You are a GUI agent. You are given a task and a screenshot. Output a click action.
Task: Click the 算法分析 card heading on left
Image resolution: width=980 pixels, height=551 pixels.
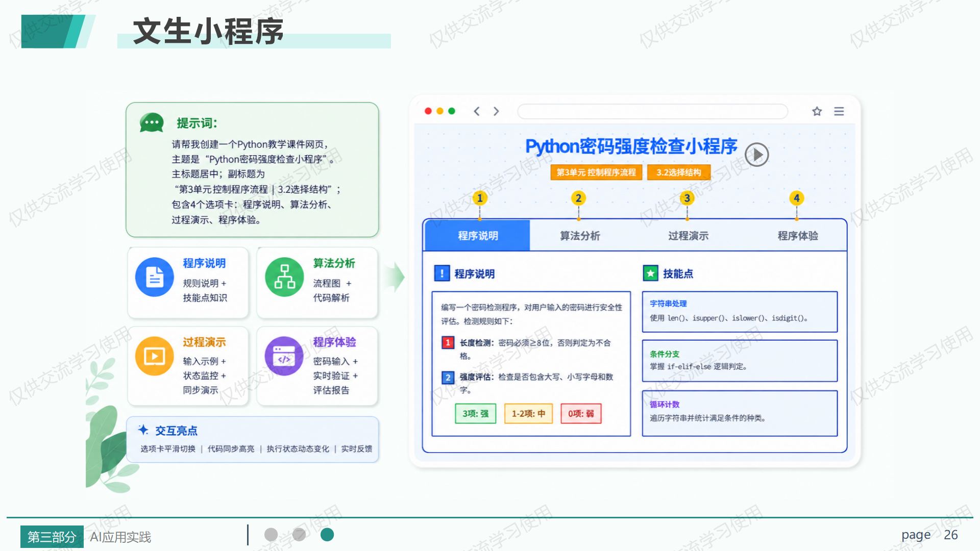pyautogui.click(x=334, y=263)
